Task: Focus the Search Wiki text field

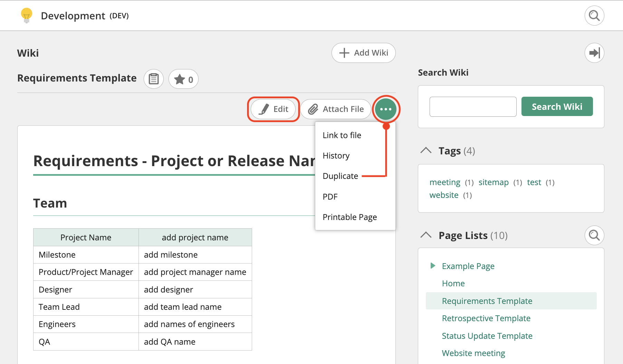Action: coord(473,106)
